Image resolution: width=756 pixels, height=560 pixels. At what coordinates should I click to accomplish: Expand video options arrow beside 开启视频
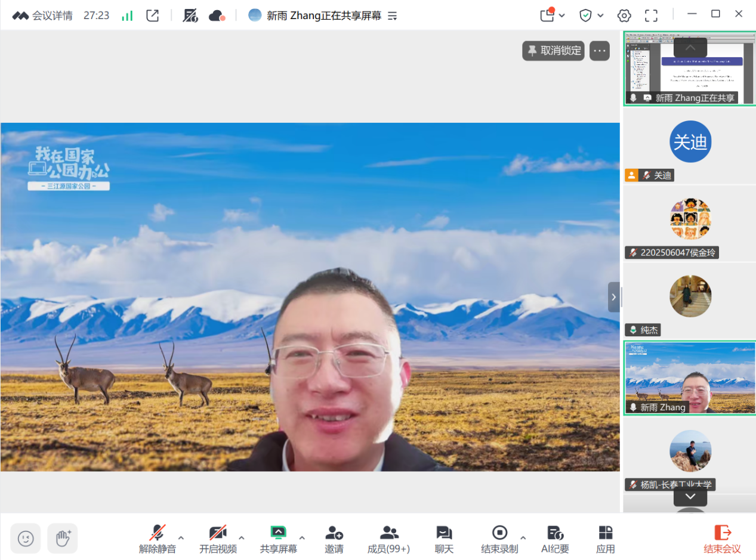click(242, 537)
